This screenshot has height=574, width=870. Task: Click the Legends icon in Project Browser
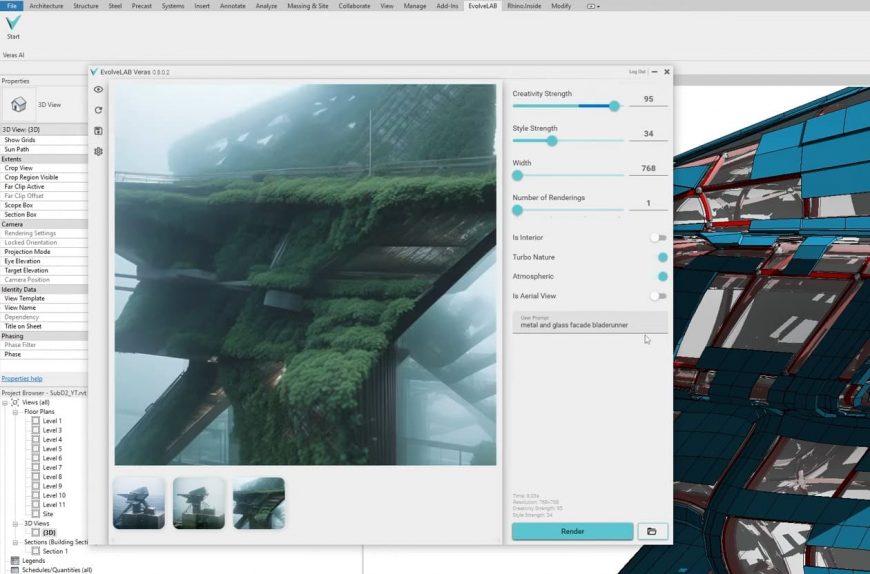click(x=14, y=561)
